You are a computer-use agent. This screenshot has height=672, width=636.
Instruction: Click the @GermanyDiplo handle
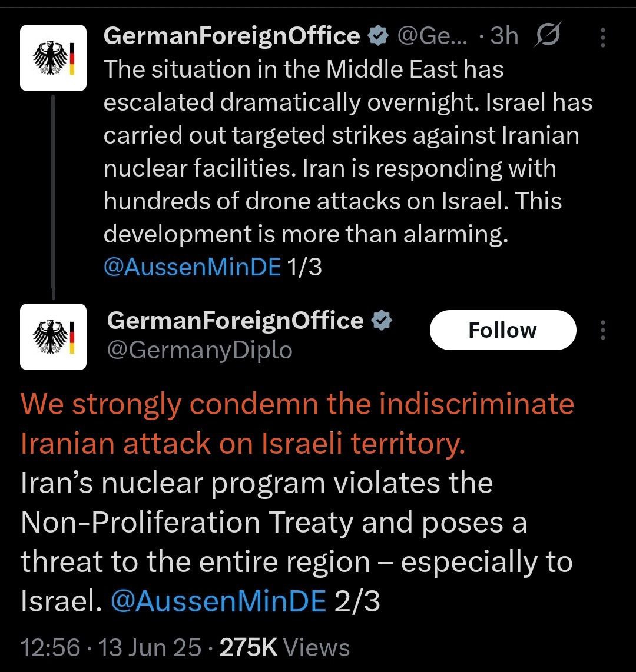click(200, 350)
